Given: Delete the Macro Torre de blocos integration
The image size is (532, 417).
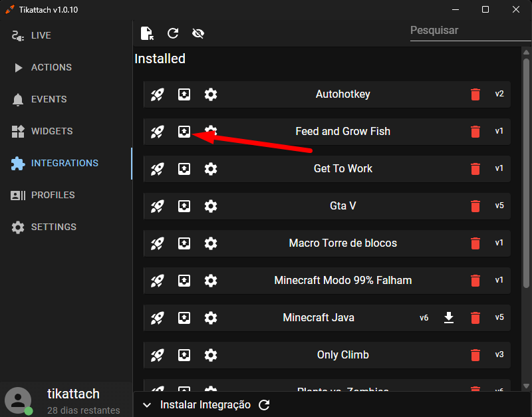Looking at the screenshot, I should 475,243.
